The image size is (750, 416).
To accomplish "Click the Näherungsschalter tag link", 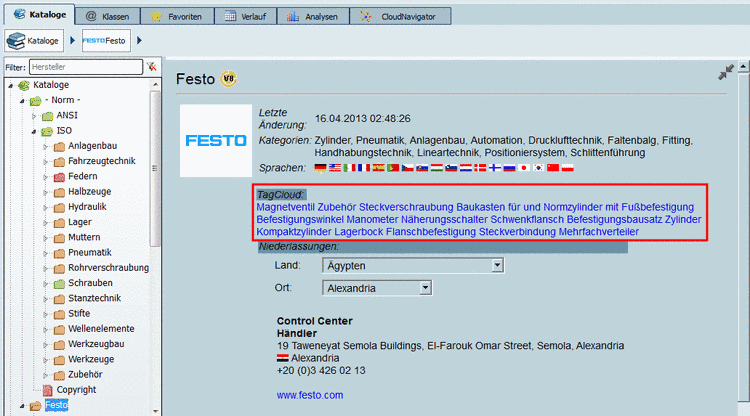I will pyautogui.click(x=444, y=219).
